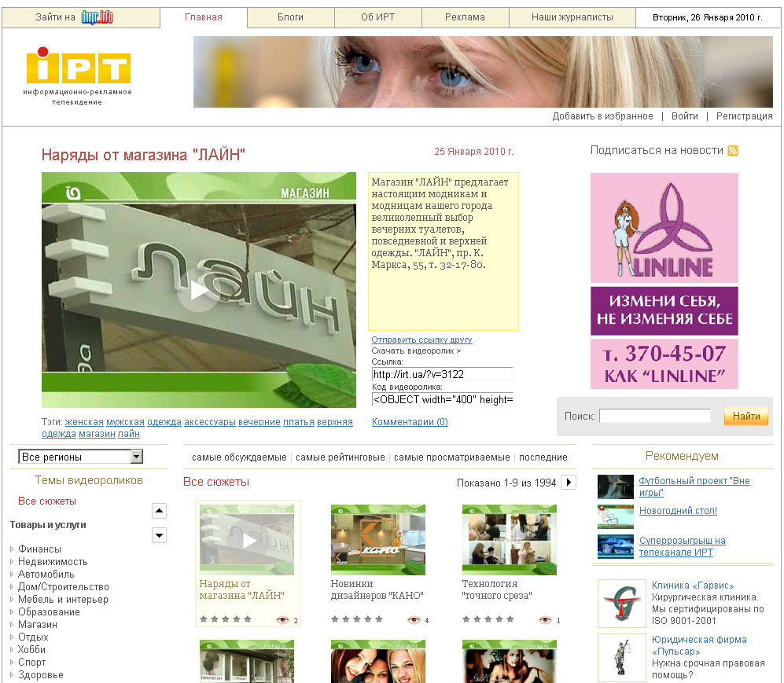Click the Юридическая фирма Пульсар statue image

621,657
